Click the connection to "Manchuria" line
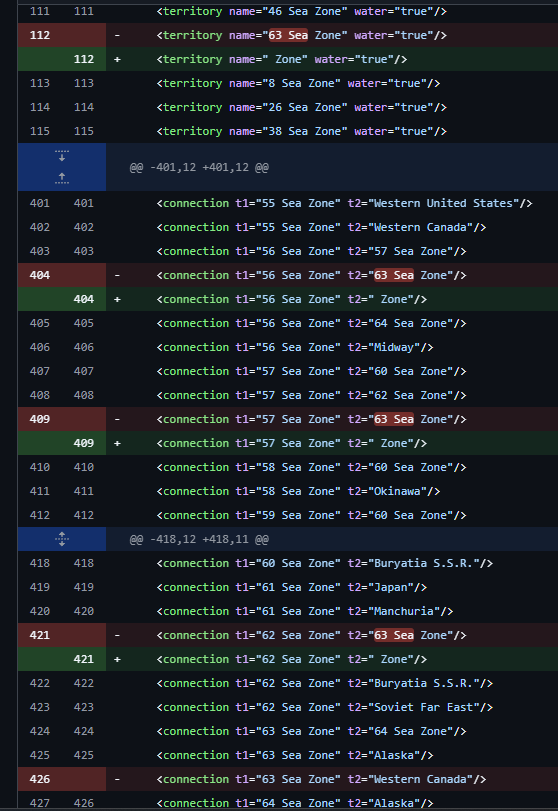This screenshot has height=811, width=558. (305, 611)
